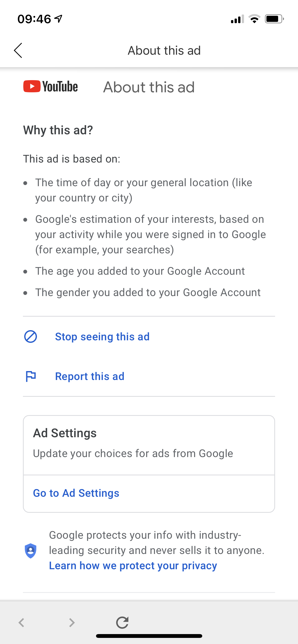Click the stop seeing ad circle icon
This screenshot has width=298, height=644.
(x=31, y=336)
